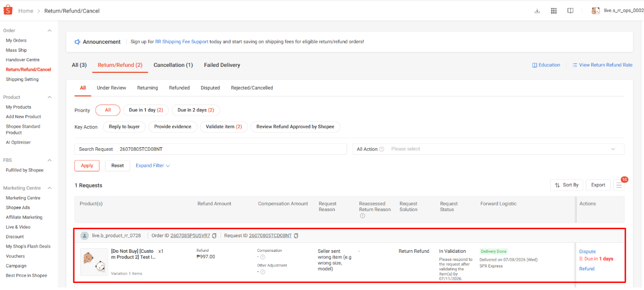
Task: Click the Apply button
Action: tap(87, 166)
